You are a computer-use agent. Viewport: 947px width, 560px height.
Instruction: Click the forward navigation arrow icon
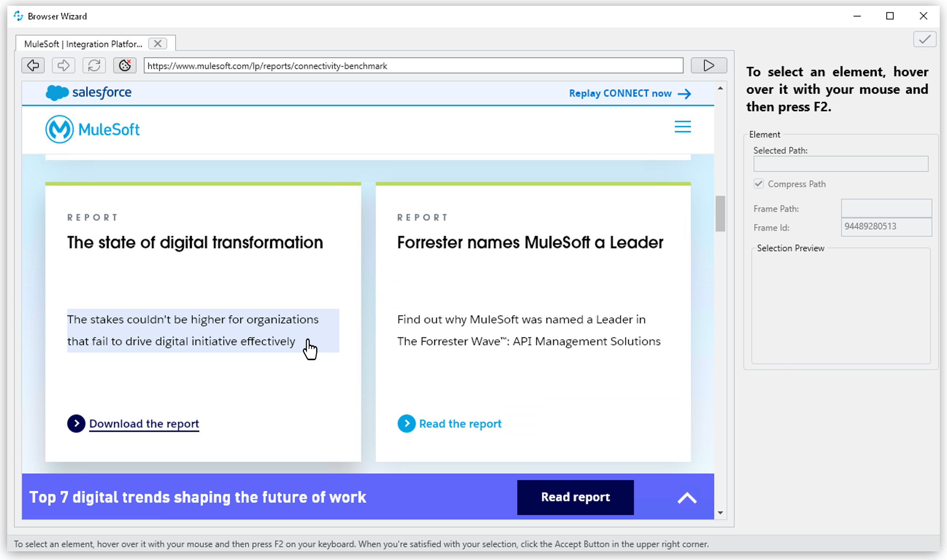[x=63, y=65]
